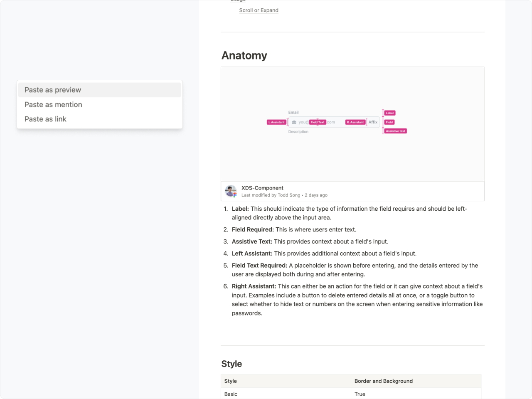
Task: Click the Figma embed preview area
Action: 352,124
